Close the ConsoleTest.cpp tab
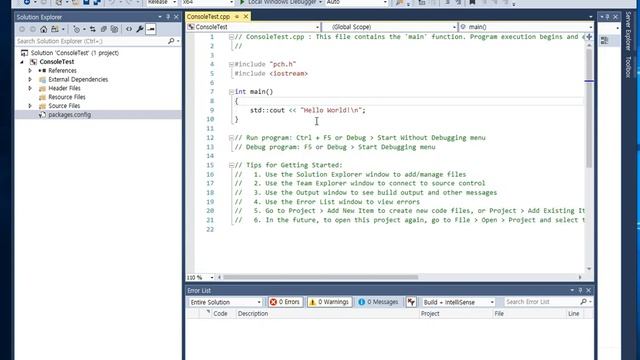The width and height of the screenshot is (640, 360). [x=246, y=17]
